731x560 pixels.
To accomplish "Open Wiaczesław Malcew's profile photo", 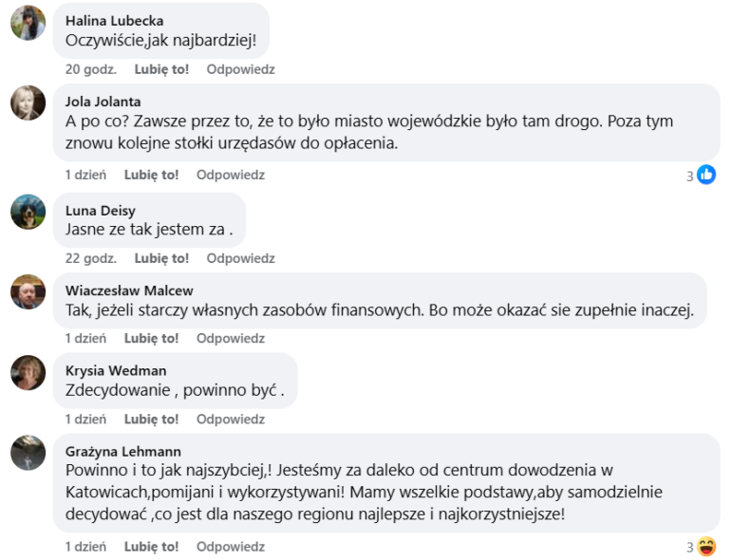I will point(28,292).
